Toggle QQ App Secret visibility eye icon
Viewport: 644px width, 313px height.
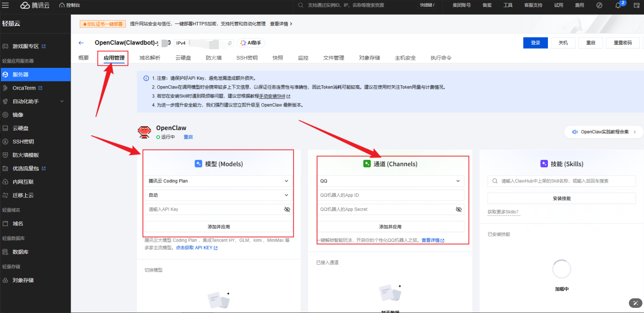coord(459,209)
